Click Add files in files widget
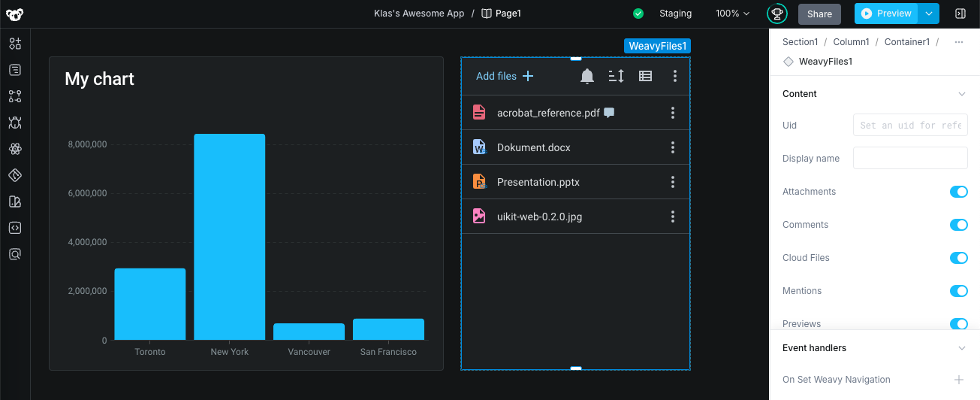 (505, 76)
